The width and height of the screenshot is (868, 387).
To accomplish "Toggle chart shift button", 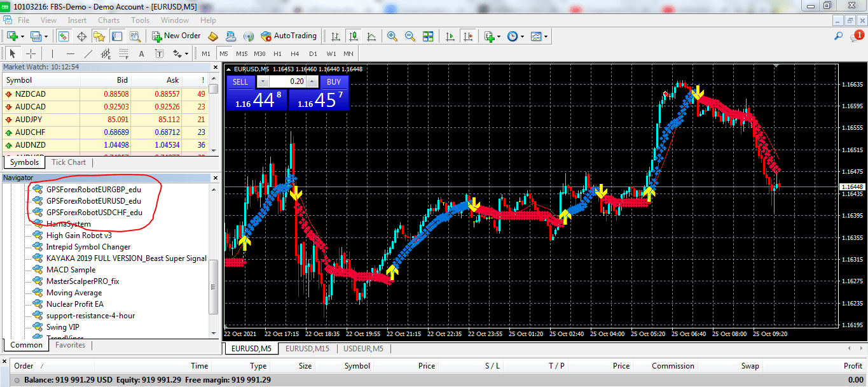I will pyautogui.click(x=468, y=36).
